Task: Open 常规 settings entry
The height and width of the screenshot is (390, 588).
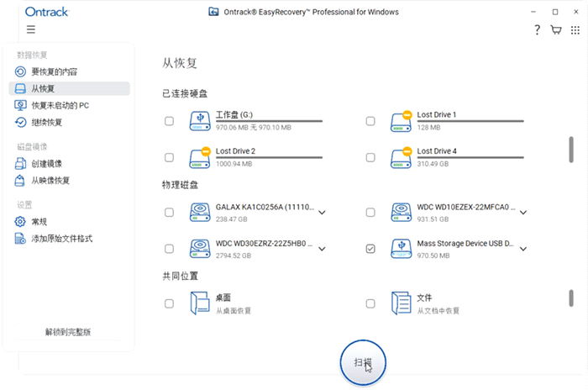Action: point(70,222)
